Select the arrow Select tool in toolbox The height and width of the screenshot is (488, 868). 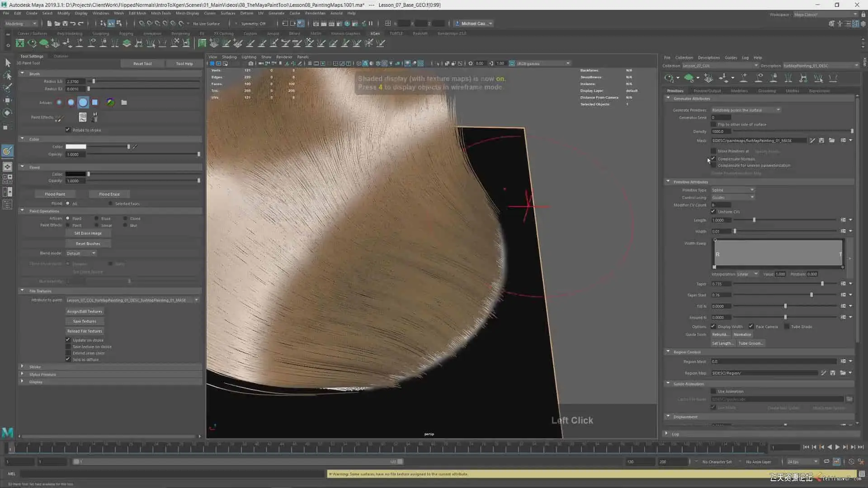8,63
